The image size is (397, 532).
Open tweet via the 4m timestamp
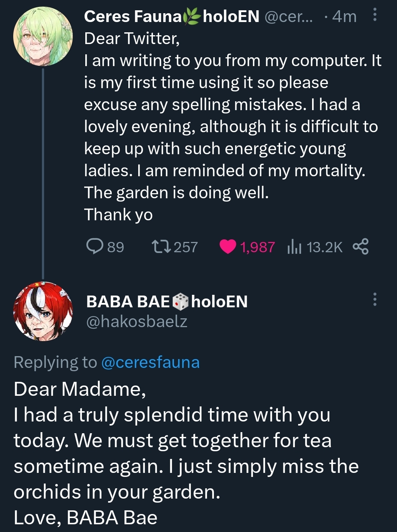[344, 17]
